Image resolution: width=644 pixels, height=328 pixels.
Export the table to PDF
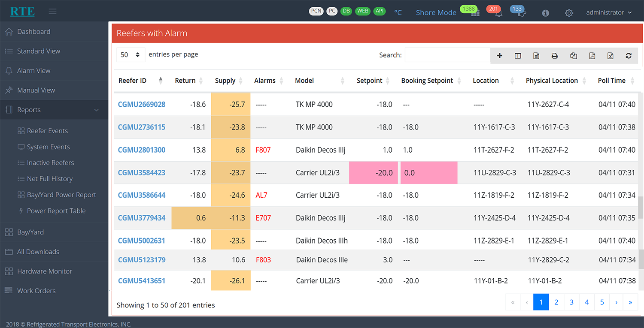[x=592, y=56]
